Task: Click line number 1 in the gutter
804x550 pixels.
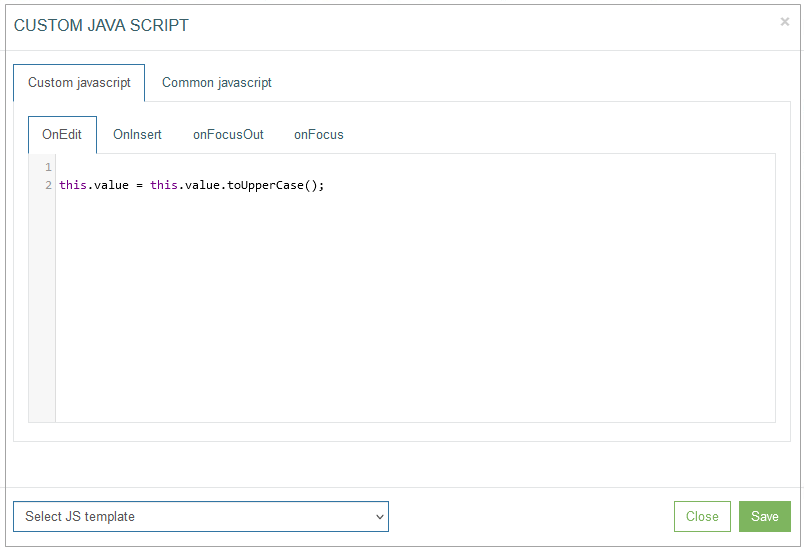Action: (48, 167)
